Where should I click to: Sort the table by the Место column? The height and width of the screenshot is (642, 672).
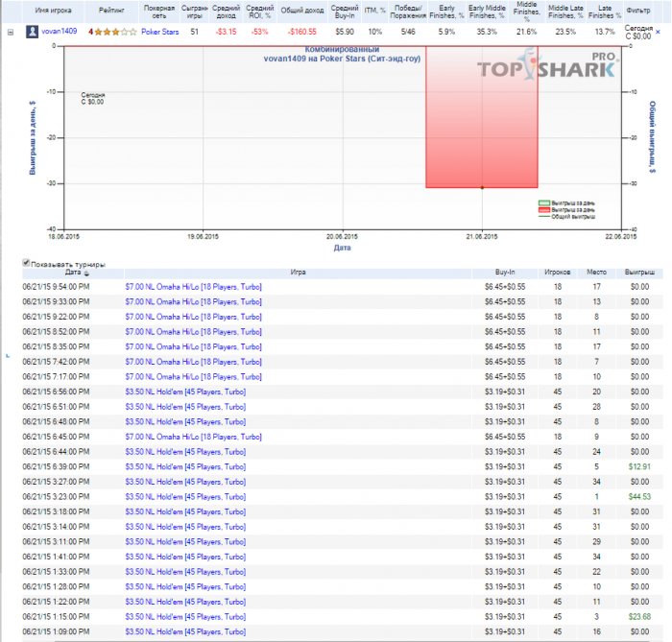point(596,273)
